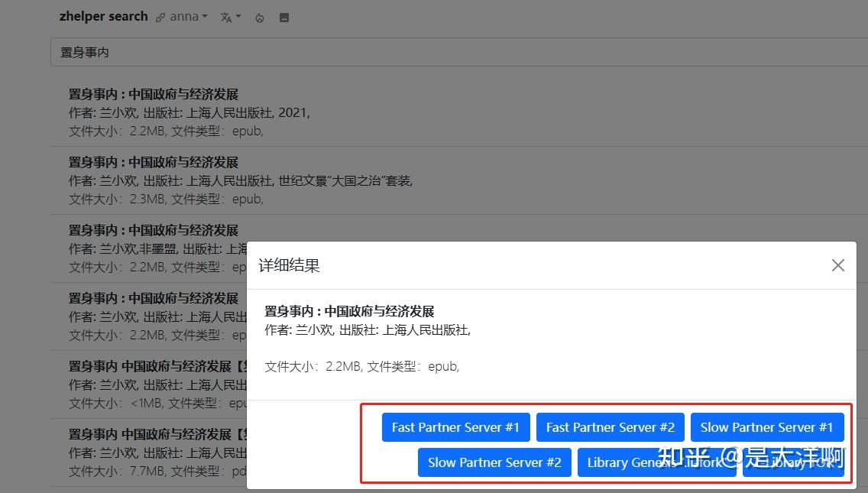This screenshot has width=868, height=493.
Task: Close the 详细结果 dialog with the X
Action: (x=837, y=265)
